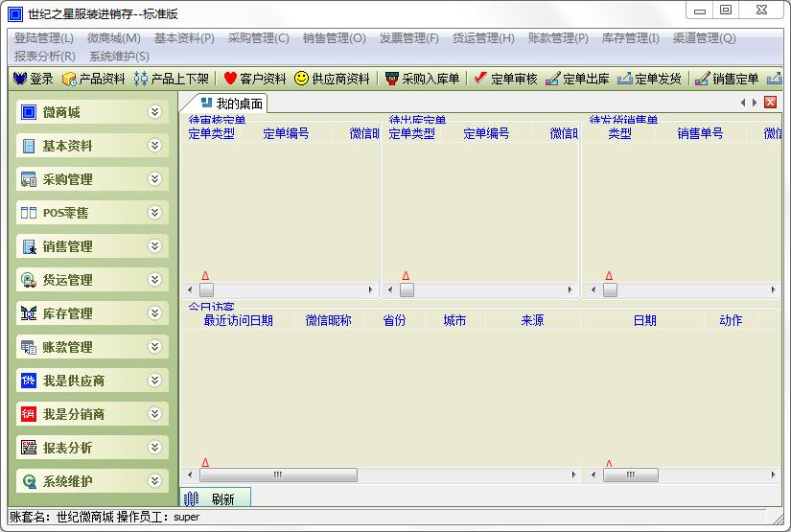791x532 pixels.
Task: Open the 登陆管理(L) menu
Action: click(x=44, y=37)
